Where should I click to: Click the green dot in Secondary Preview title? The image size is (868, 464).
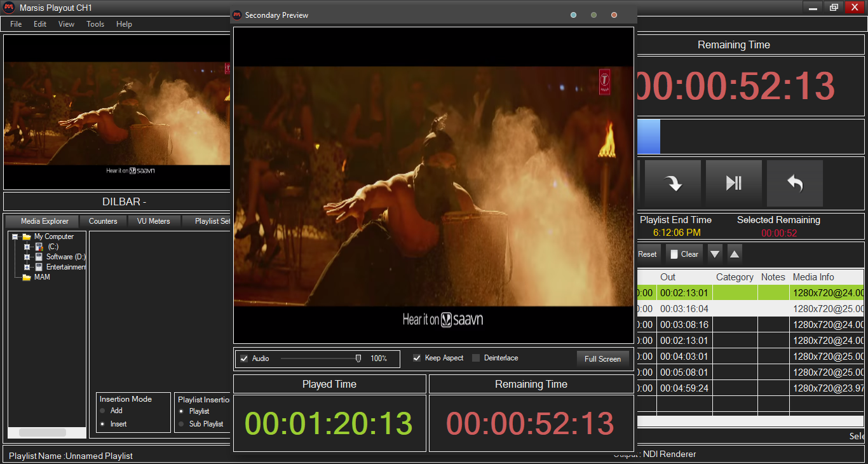coord(594,15)
